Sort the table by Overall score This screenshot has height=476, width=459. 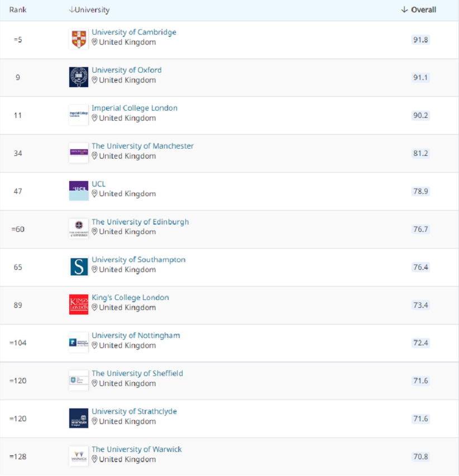[419, 10]
